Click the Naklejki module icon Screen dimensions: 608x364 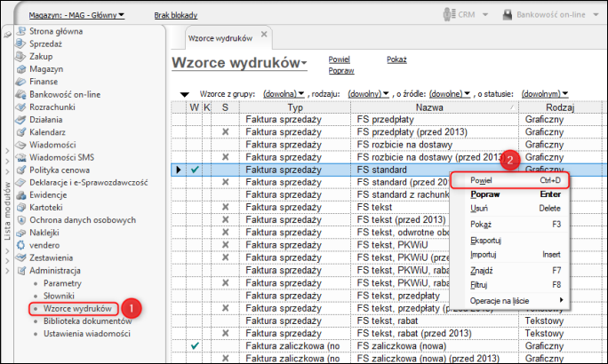point(21,233)
